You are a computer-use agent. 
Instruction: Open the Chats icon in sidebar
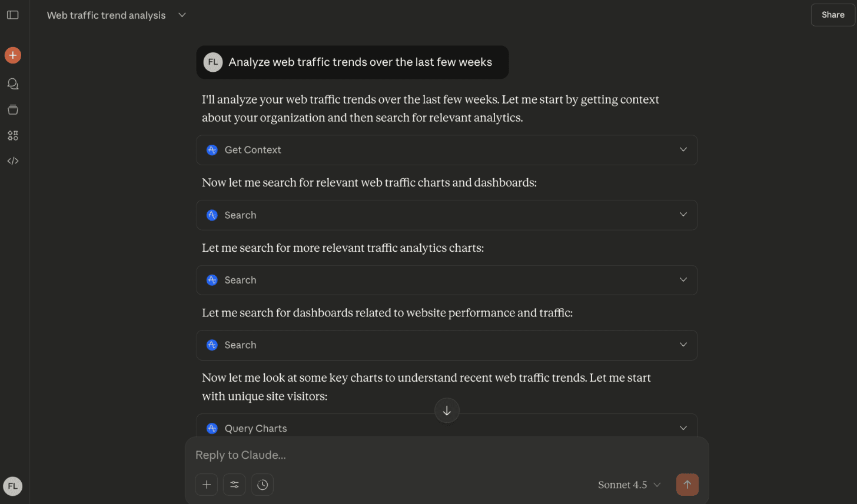pos(13,84)
